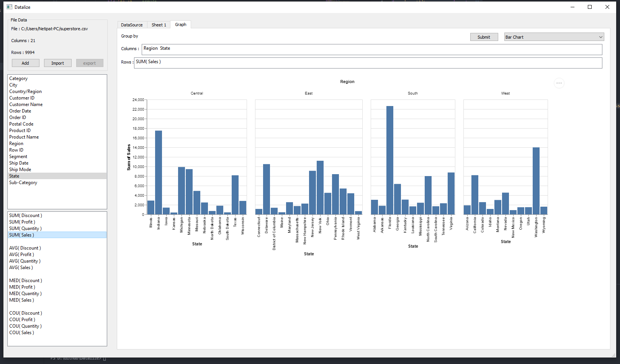
Task: Select Region in the field list
Action: pyautogui.click(x=16, y=143)
